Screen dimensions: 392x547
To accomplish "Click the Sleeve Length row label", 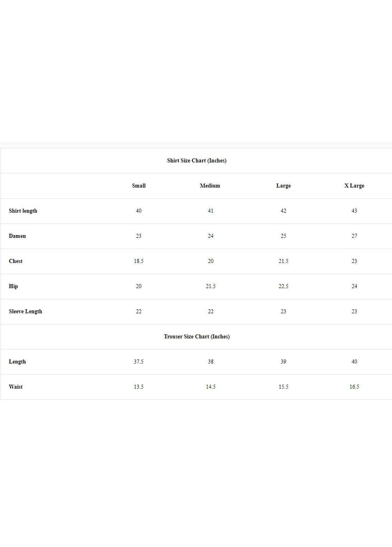I will pyautogui.click(x=26, y=311).
